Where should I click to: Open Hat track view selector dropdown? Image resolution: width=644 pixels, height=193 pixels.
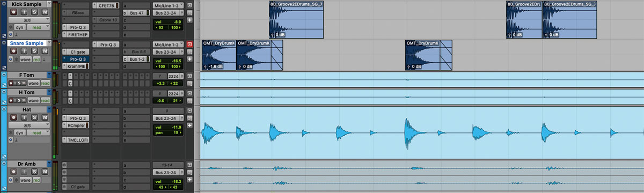point(29,125)
